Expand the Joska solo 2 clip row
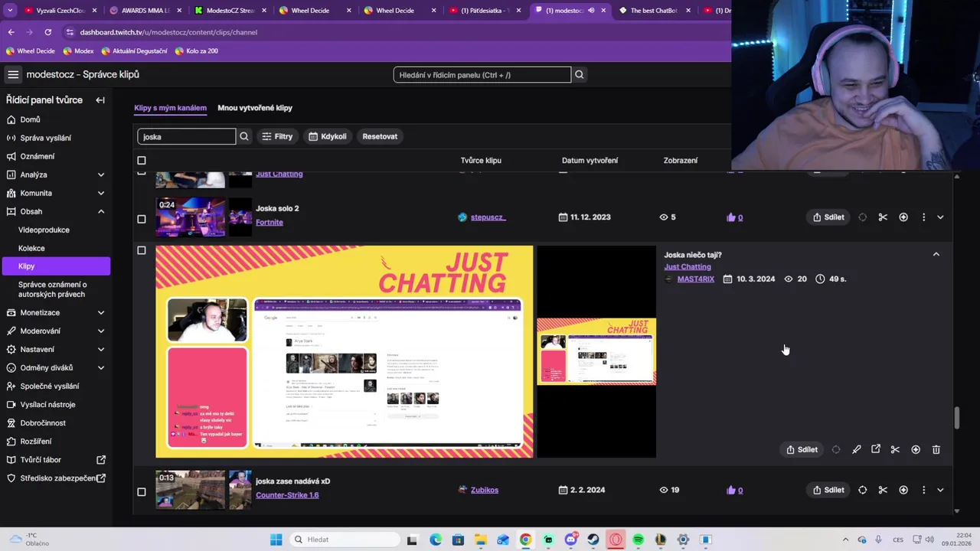 click(940, 217)
